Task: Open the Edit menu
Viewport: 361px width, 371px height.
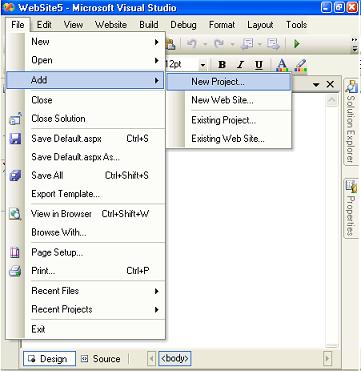Action: [44, 25]
